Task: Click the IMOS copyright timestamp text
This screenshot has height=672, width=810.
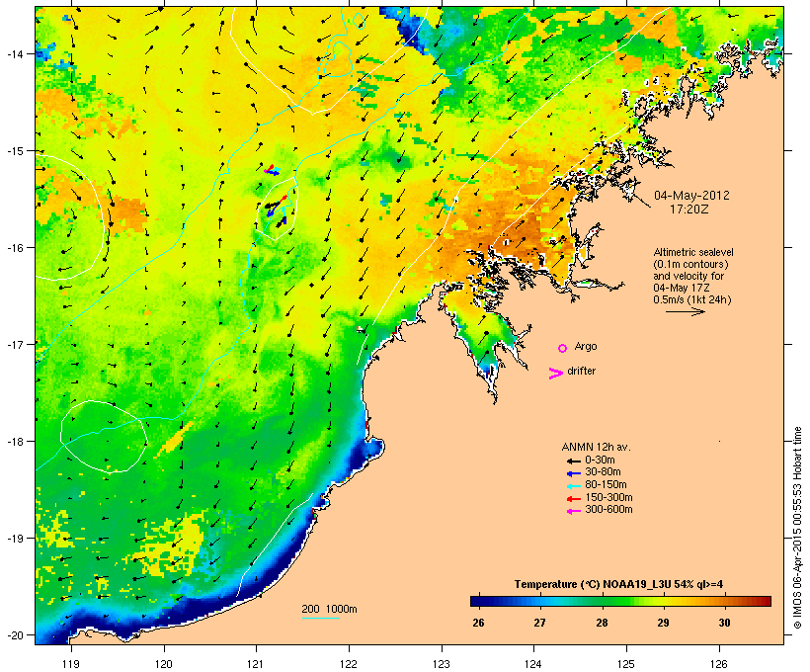Action: [x=797, y=528]
